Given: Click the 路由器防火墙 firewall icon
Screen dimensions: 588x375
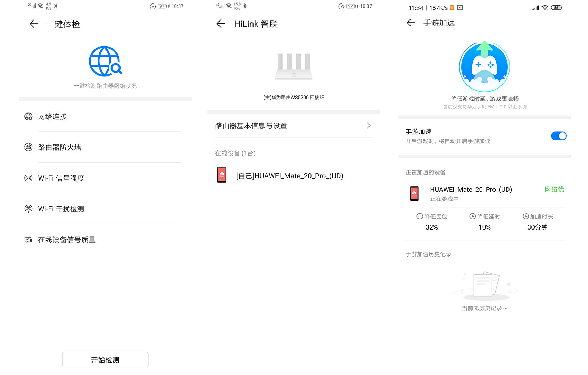Looking at the screenshot, I should pyautogui.click(x=28, y=147).
